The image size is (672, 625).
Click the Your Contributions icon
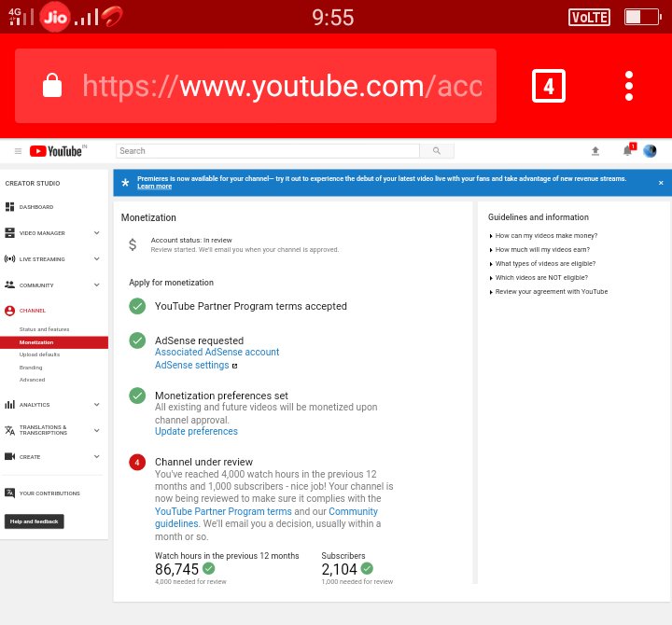tap(9, 493)
